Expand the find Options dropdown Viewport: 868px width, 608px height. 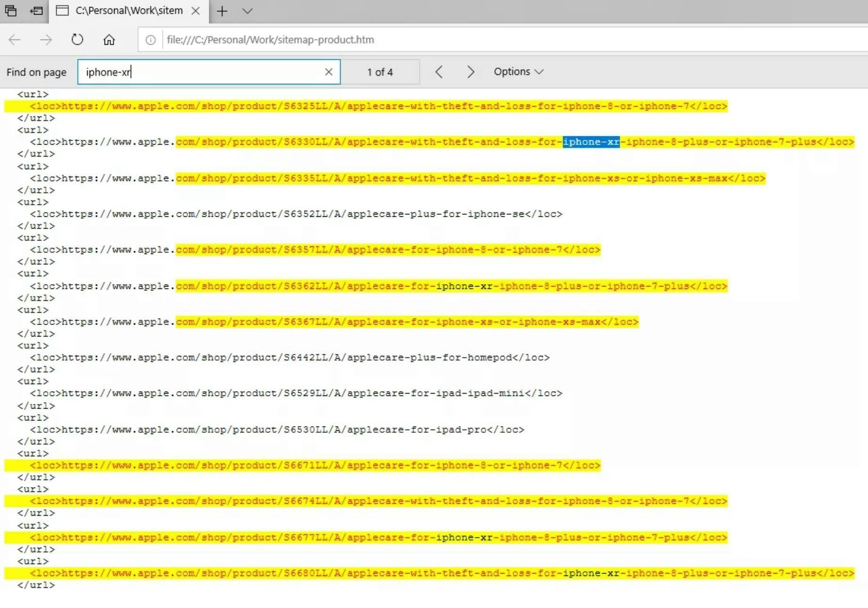(518, 72)
